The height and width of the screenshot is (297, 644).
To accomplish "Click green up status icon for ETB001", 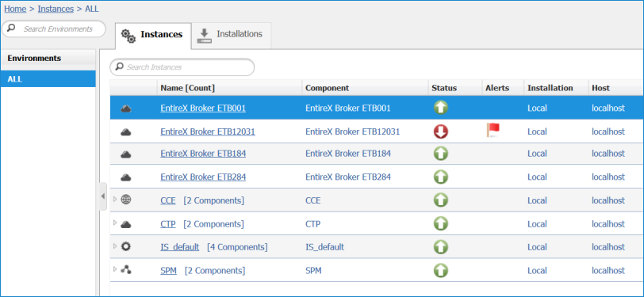I will click(441, 108).
